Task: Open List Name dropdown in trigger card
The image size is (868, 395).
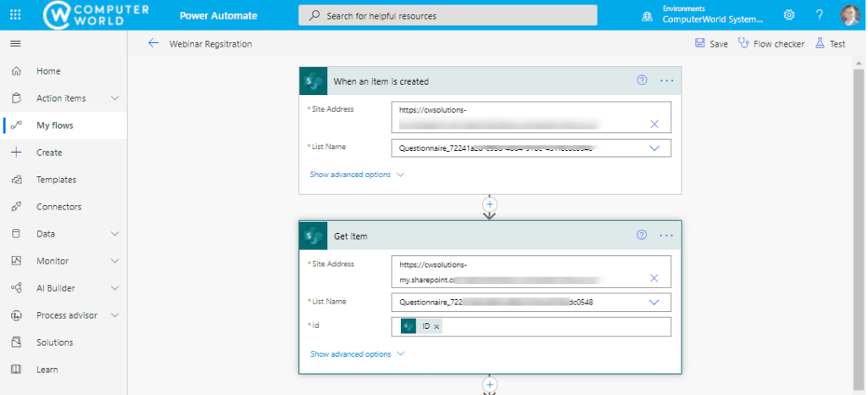Action: [x=654, y=148]
